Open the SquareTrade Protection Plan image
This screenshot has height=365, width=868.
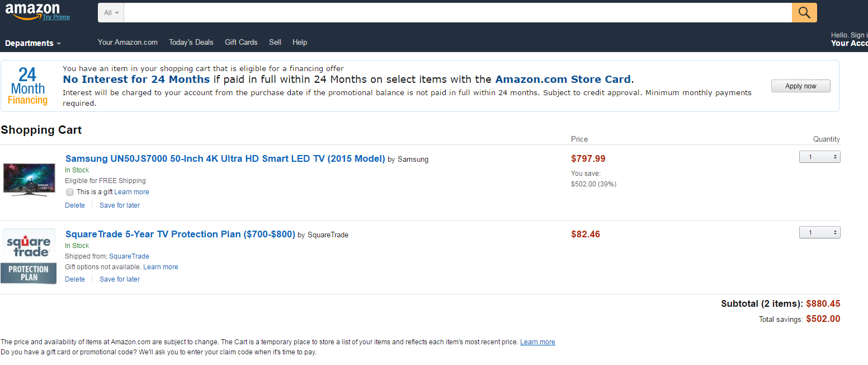29,256
